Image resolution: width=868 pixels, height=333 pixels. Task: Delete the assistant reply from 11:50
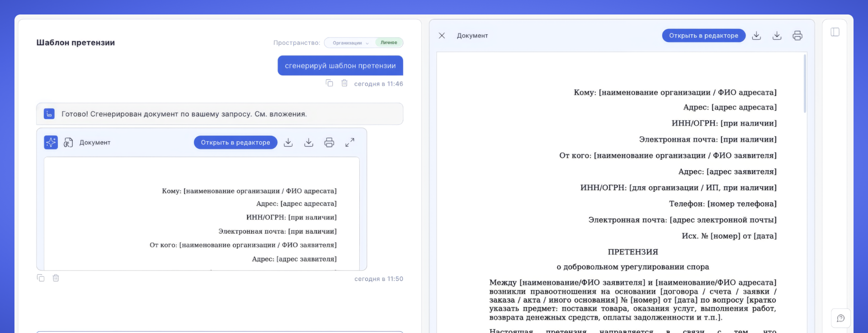click(x=56, y=278)
